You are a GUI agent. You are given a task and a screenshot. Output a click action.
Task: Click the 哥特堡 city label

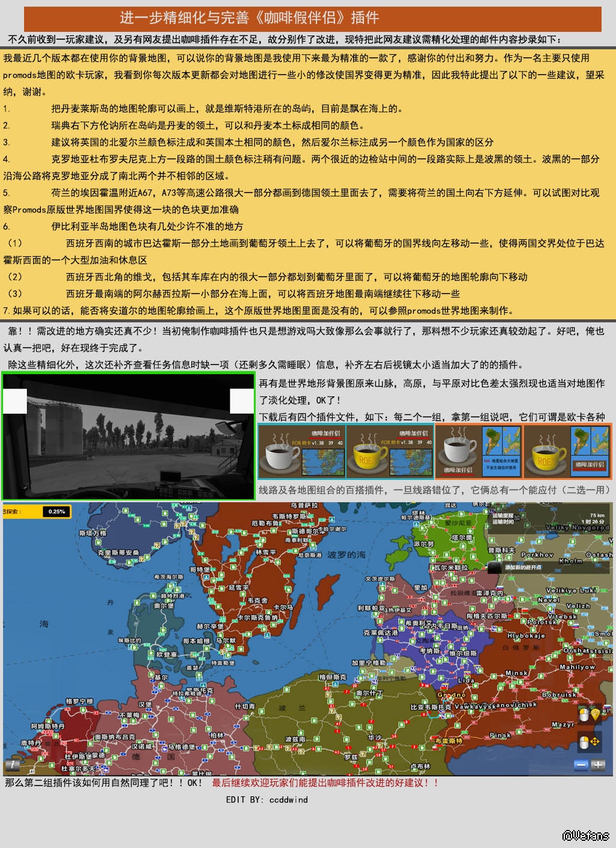(200, 570)
